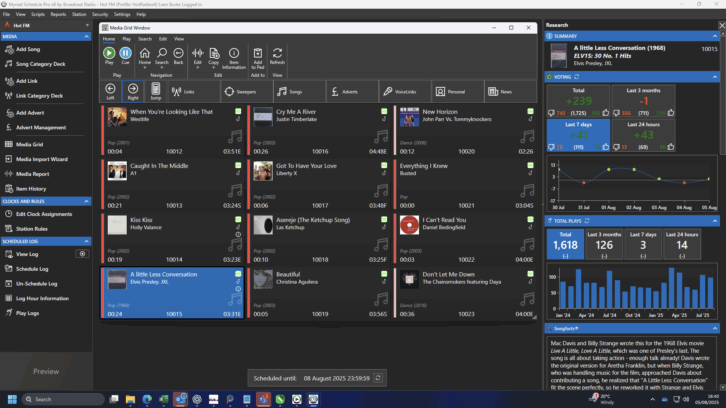Image resolution: width=726 pixels, height=408 pixels.
Task: Open the View ribbon tab in Media Grid
Action: tap(179, 39)
